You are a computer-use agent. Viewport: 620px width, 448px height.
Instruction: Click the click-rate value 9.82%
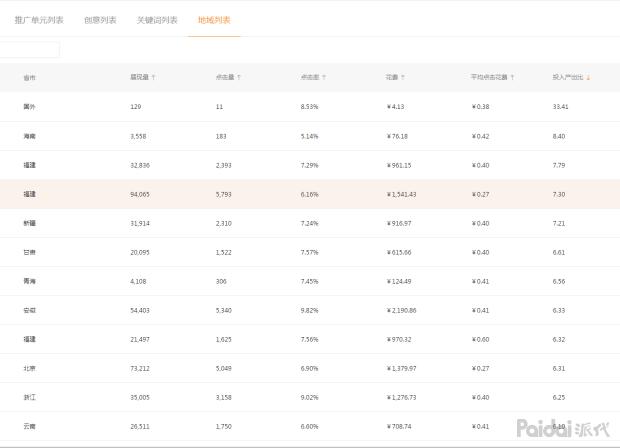click(x=309, y=310)
